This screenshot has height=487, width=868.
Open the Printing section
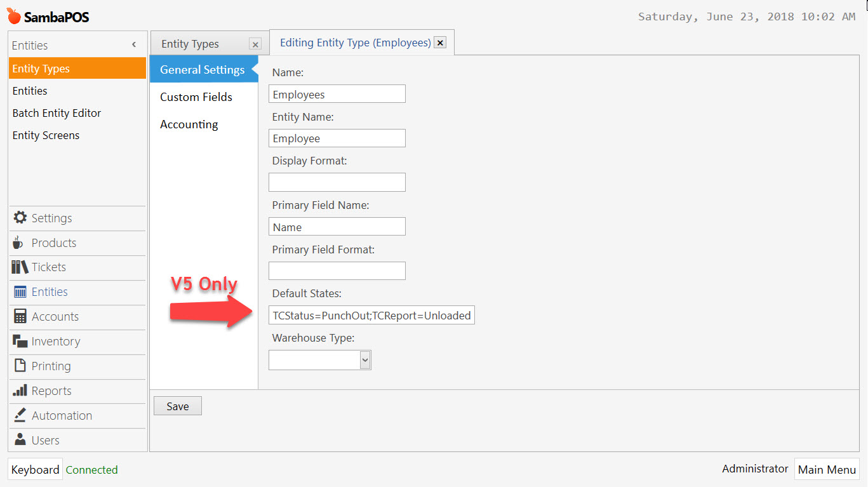[51, 366]
